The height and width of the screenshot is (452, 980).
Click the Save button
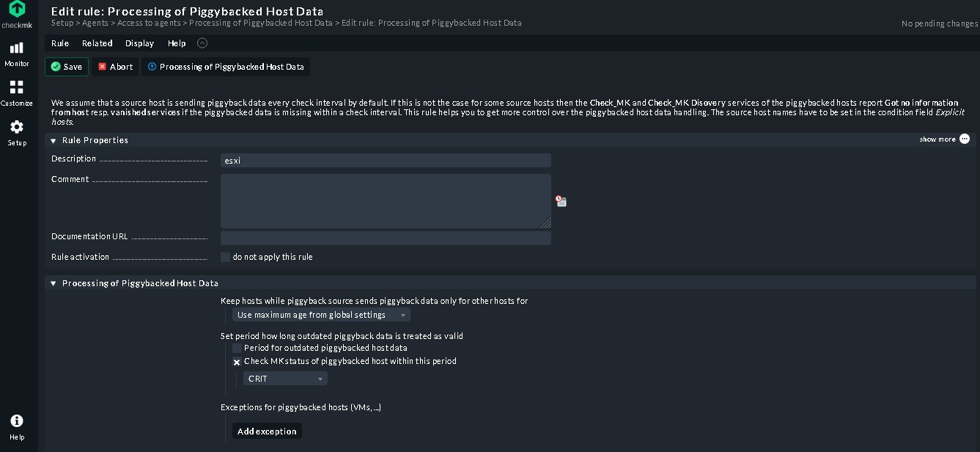66,66
